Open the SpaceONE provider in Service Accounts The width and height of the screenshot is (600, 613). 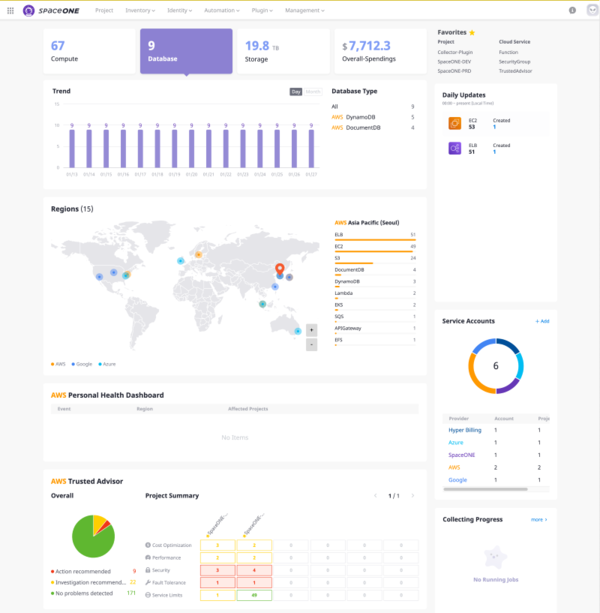click(462, 455)
